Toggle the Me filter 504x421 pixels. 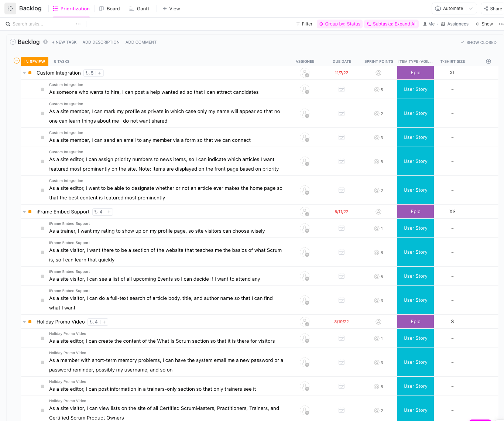pyautogui.click(x=429, y=24)
